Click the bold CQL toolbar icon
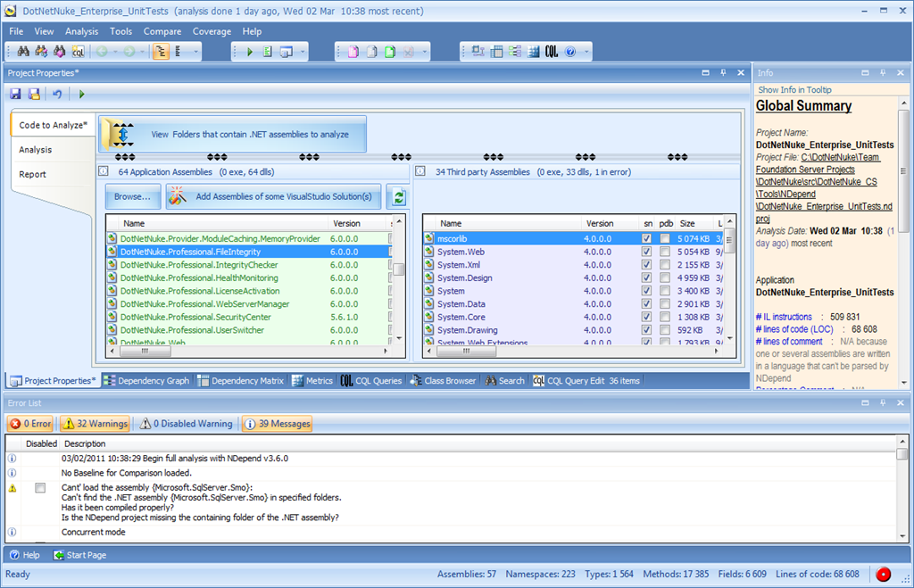The image size is (914, 588). 552,52
